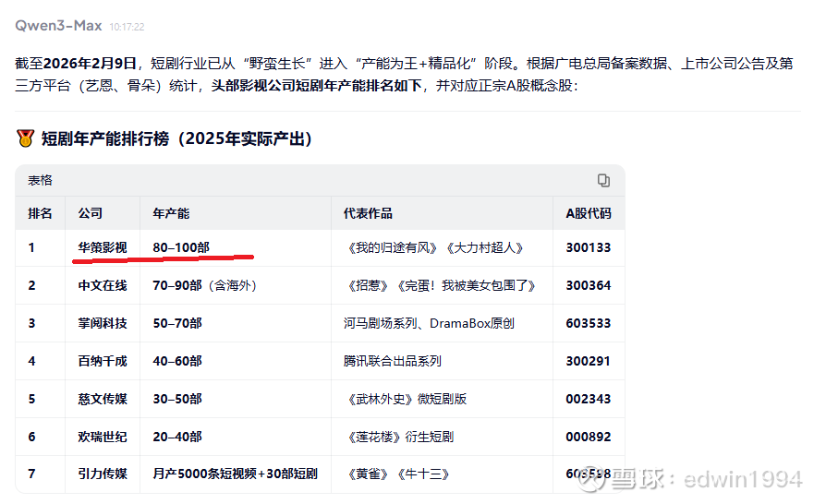
Task: Click stock code 300133
Action: pos(589,247)
